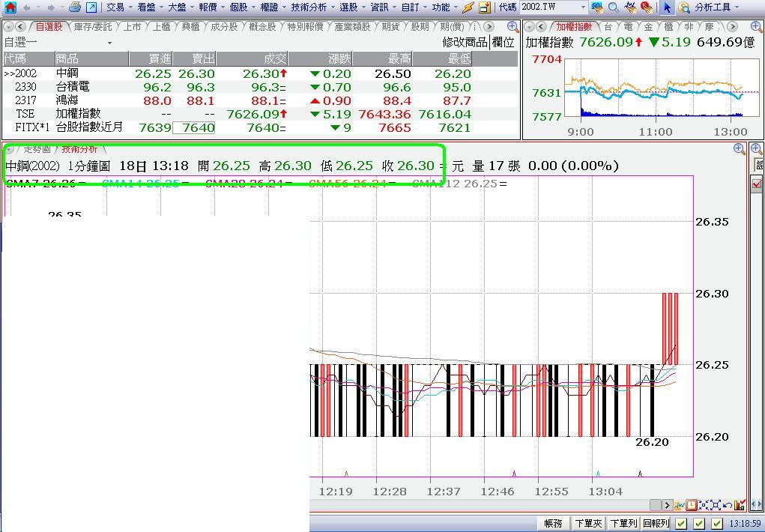Select the FITX*1 台股指數近月 row

(x=261, y=127)
